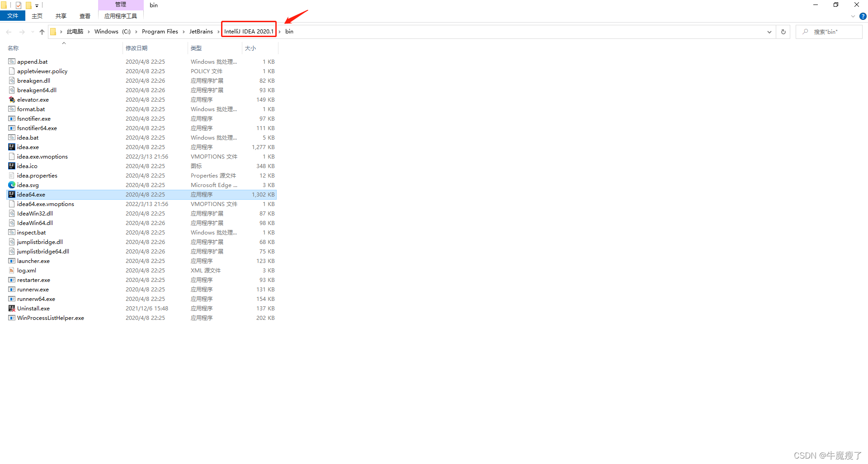Click the Uninstall.exe icon
The image size is (868, 464).
(x=12, y=308)
